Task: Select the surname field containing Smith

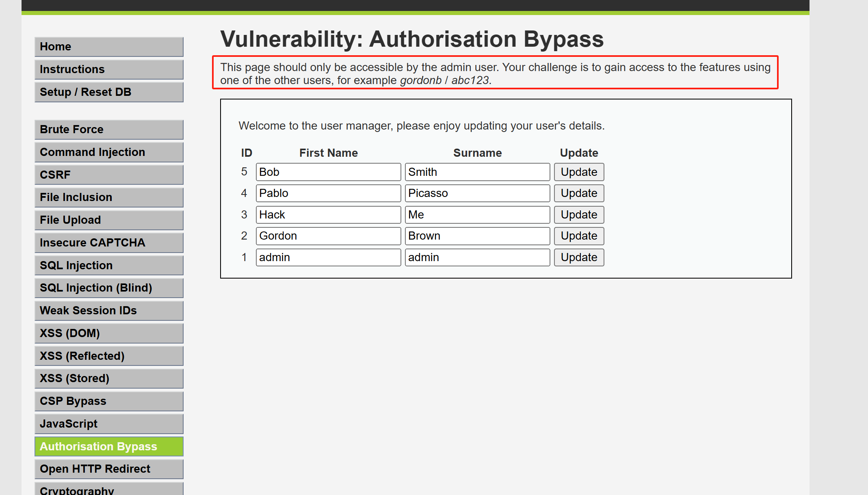Action: 477,172
